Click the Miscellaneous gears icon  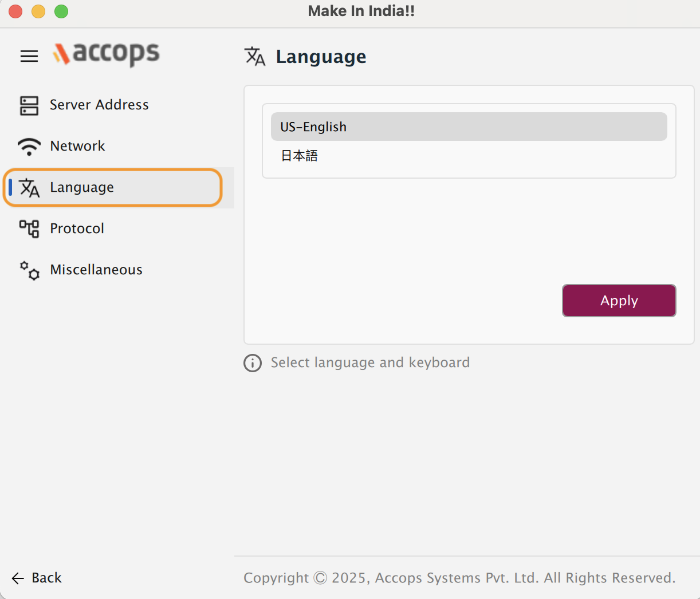[x=29, y=270]
